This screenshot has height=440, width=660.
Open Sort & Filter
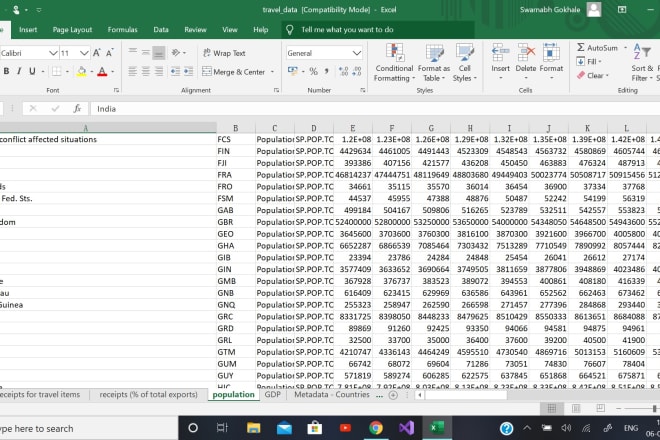click(x=642, y=62)
